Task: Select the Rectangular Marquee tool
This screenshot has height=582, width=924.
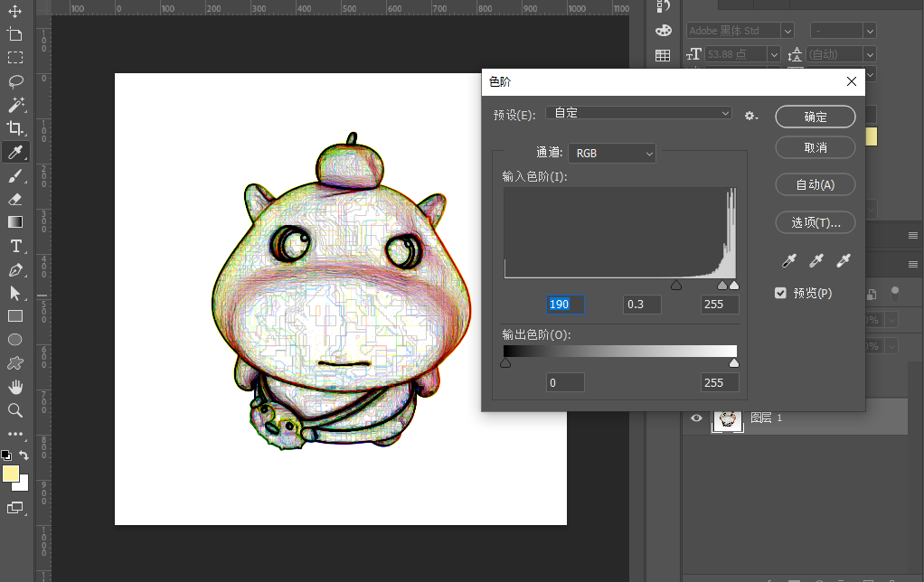Action: pyautogui.click(x=15, y=58)
